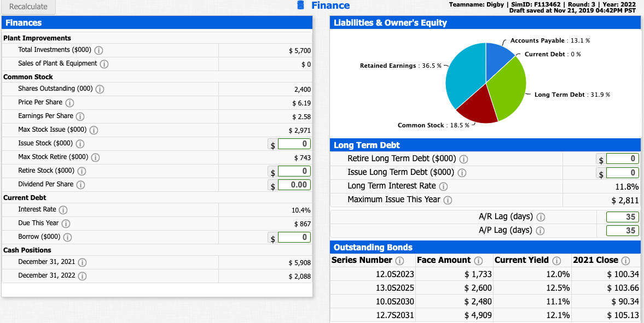Click the Finance page header icon
The width and height of the screenshot is (644, 323).
pos(300,6)
